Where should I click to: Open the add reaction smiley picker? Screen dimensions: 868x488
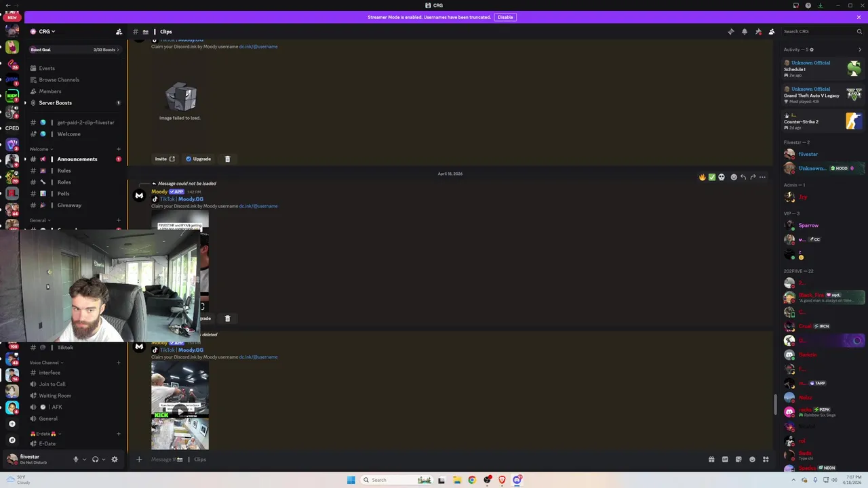(x=734, y=177)
